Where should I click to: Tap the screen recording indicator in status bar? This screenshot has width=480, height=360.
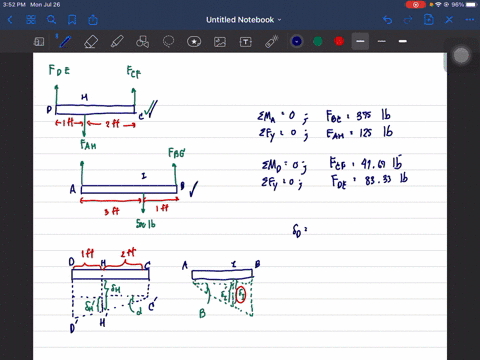click(x=416, y=5)
